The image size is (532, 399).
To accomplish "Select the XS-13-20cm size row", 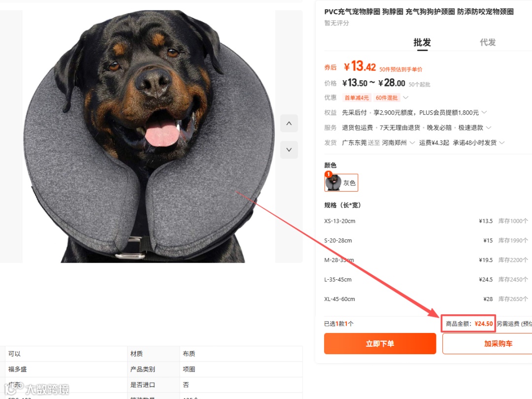I will coord(426,221).
